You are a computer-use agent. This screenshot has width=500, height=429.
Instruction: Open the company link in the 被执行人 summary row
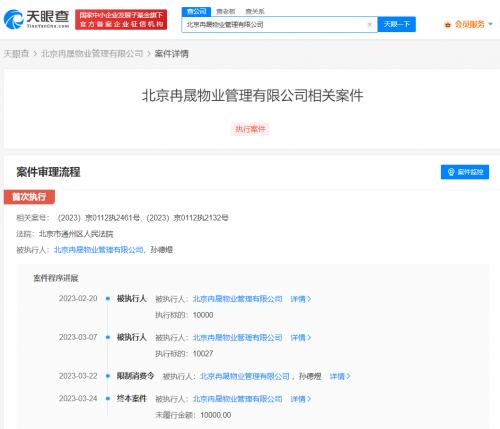(x=99, y=250)
